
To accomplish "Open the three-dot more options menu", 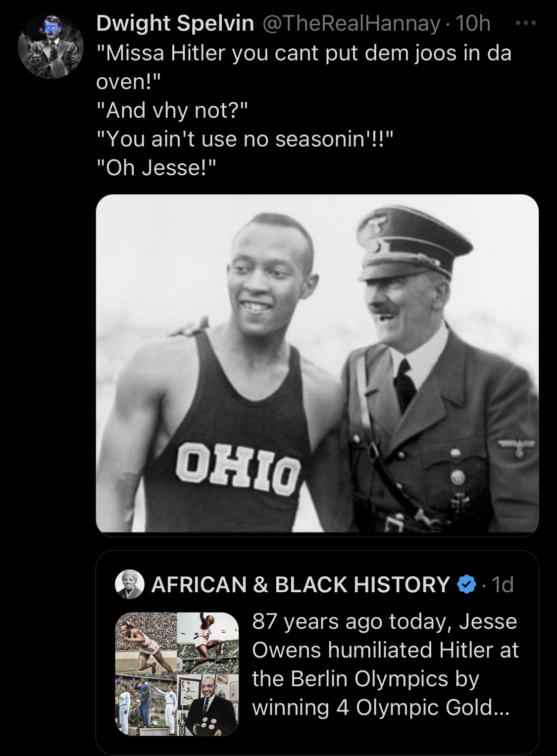I will 525,23.
